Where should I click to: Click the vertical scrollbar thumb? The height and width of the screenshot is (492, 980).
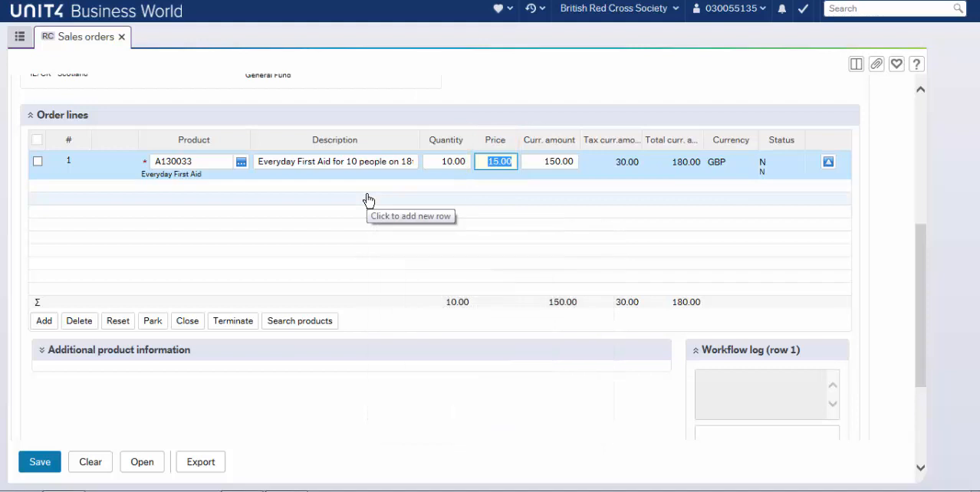920,305
